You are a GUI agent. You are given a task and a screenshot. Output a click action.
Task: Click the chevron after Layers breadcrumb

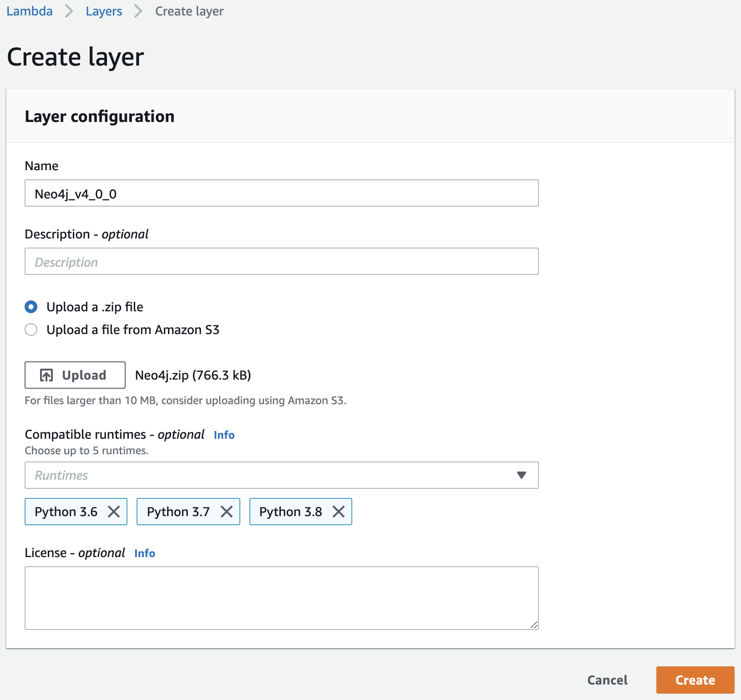click(x=138, y=11)
